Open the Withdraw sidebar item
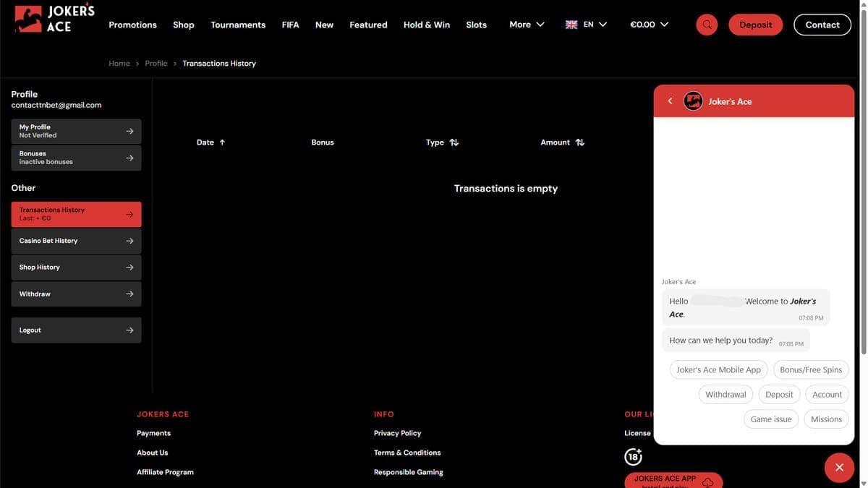Viewport: 868px width, 488px height. pos(76,294)
